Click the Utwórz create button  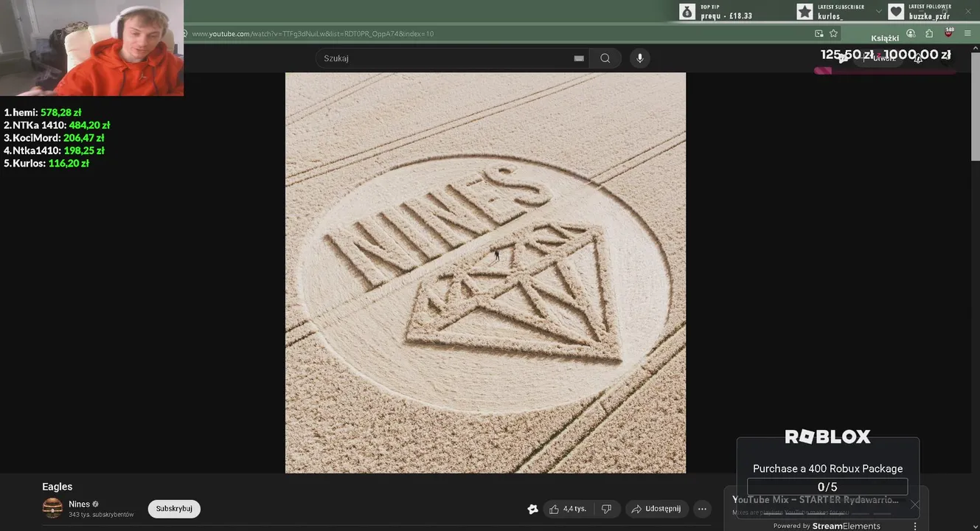coord(878,58)
